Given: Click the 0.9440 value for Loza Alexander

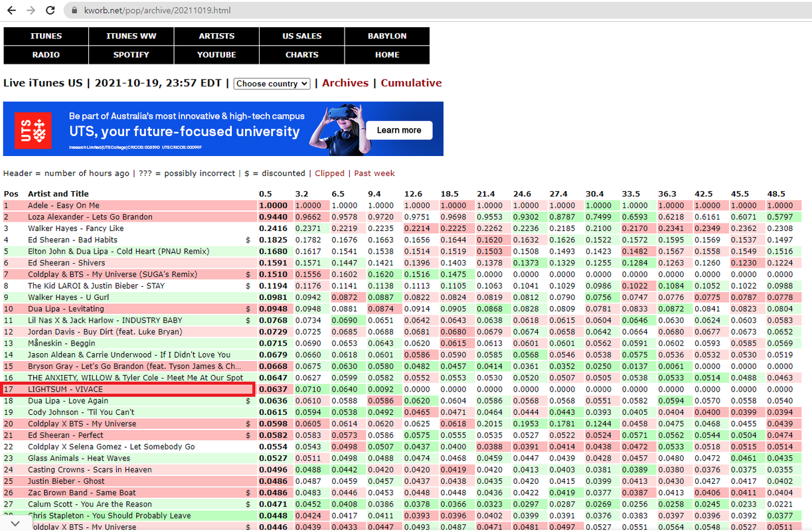Looking at the screenshot, I should pos(273,217).
